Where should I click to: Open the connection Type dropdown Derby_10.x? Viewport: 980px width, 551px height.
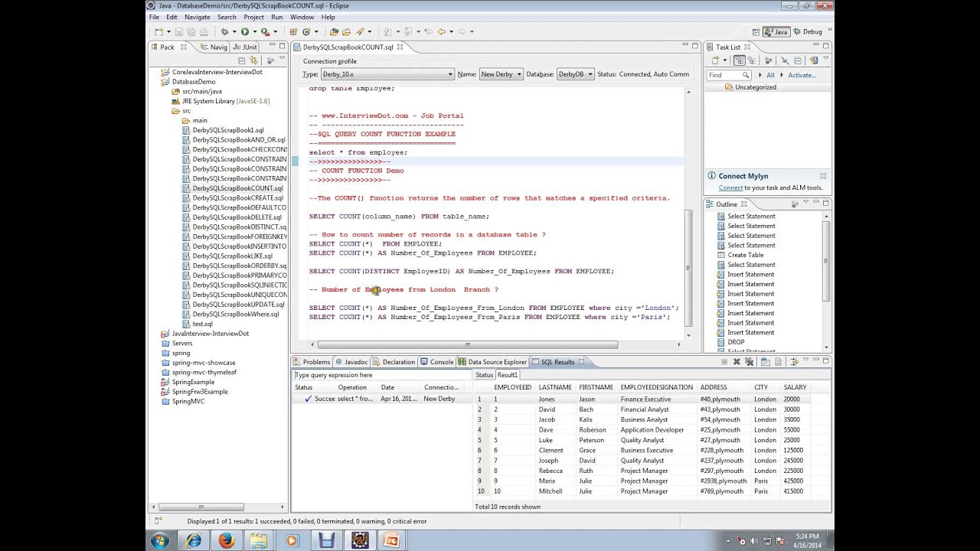click(x=387, y=74)
